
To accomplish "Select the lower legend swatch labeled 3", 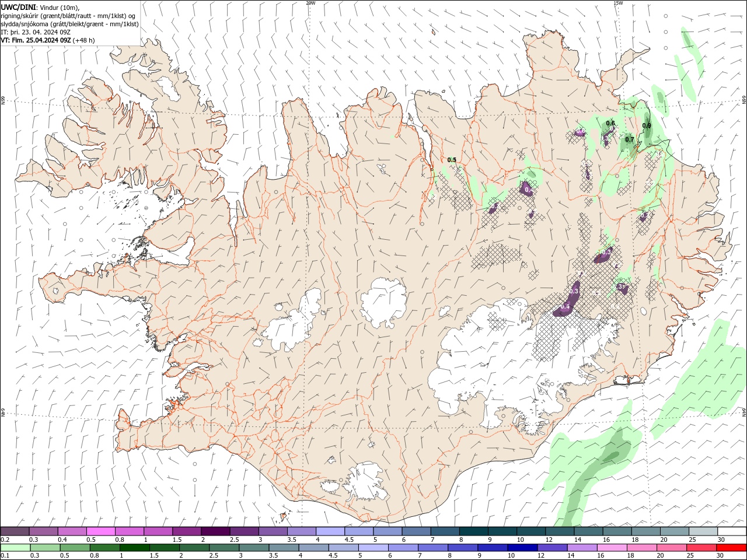I will (x=254, y=548).
